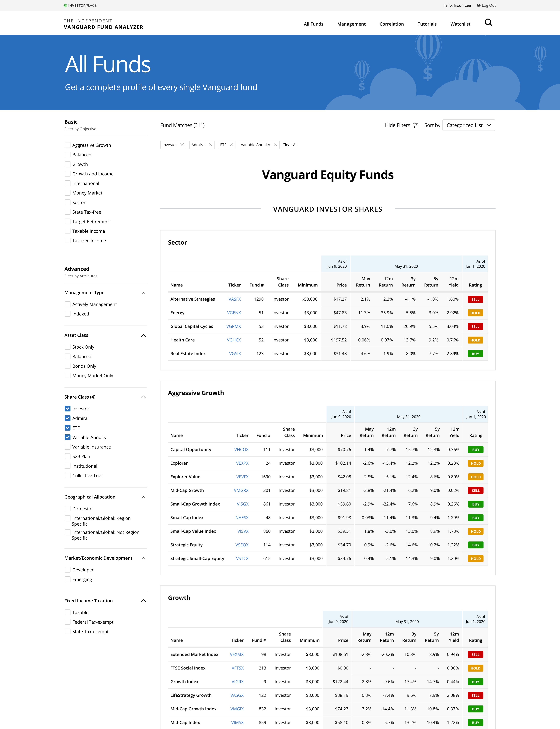The image size is (560, 729).
Task: Click the Strategic Equity fund name
Action: tap(186, 545)
